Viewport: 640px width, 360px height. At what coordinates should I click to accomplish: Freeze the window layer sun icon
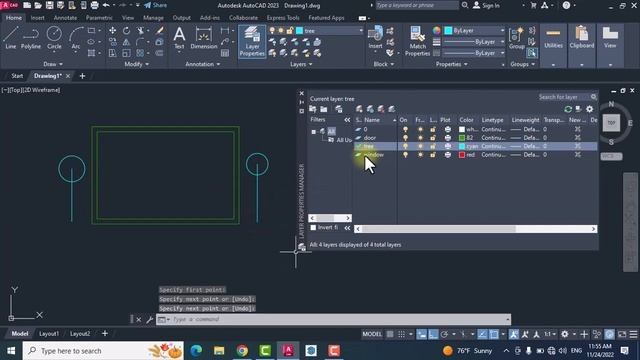coord(420,155)
